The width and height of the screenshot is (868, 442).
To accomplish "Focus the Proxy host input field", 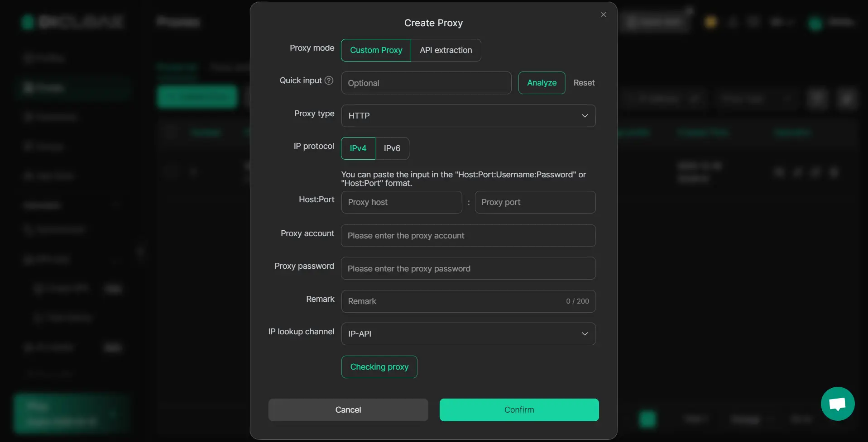I will coord(401,202).
